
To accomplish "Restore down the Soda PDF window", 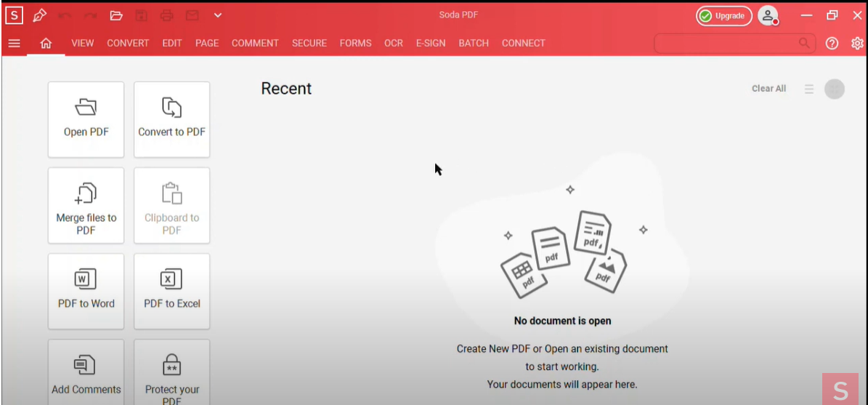I will click(832, 15).
